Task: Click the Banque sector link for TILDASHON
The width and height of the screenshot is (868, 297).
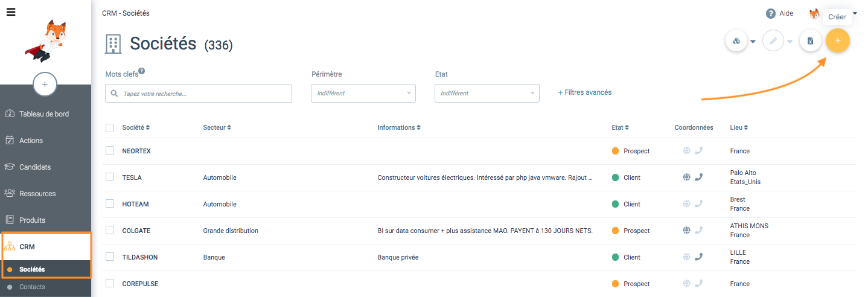Action: coord(214,257)
